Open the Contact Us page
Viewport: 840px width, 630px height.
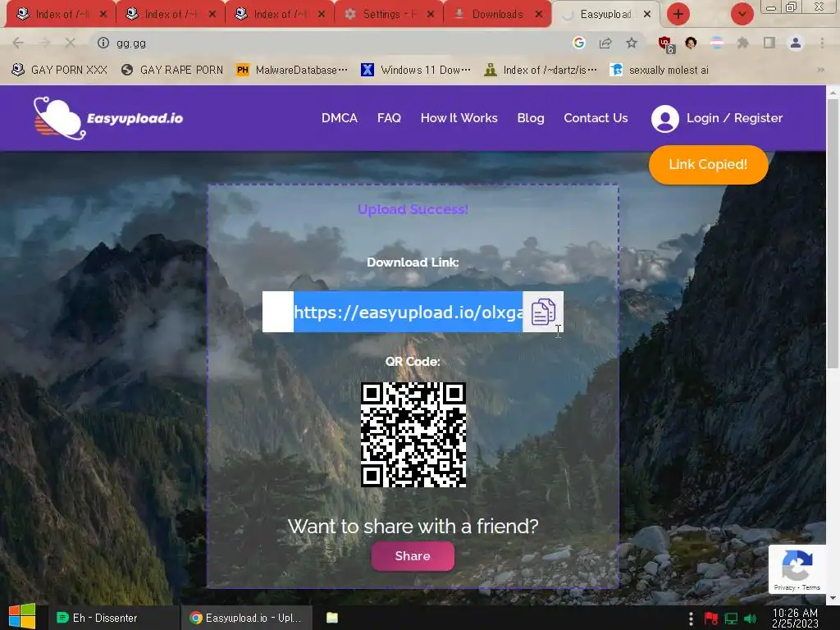pos(596,118)
